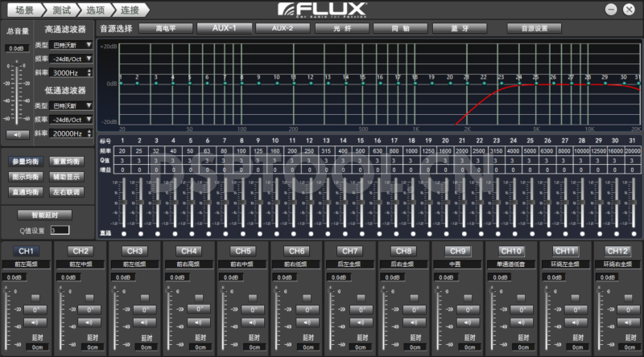Open high-pass filter 类型 dropdown
The width and height of the screenshot is (644, 357).
click(x=71, y=45)
